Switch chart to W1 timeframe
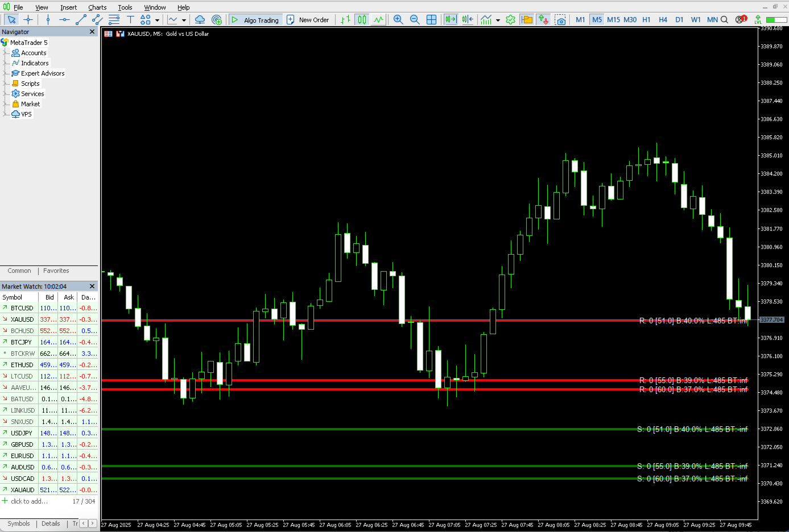Screen dimensions: 789x532 [696, 20]
